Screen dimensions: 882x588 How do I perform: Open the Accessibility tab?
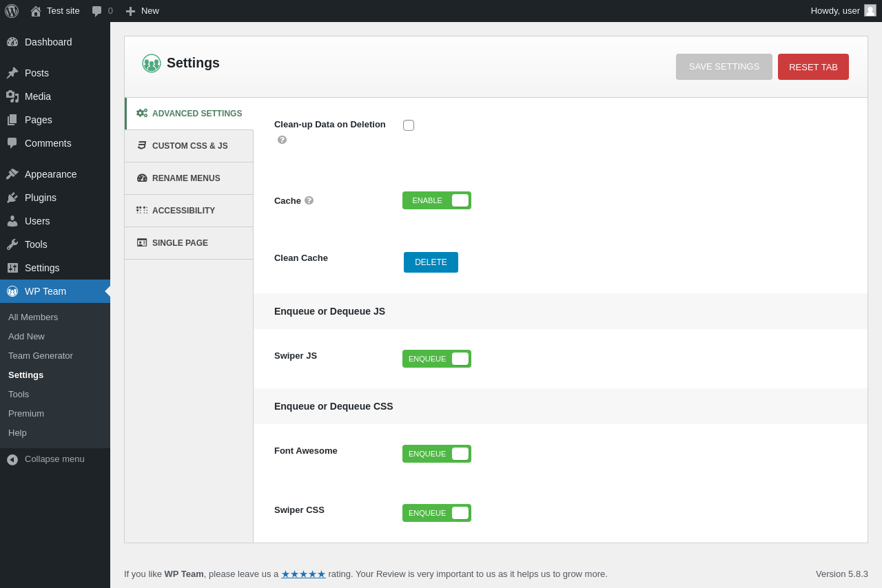(x=189, y=211)
